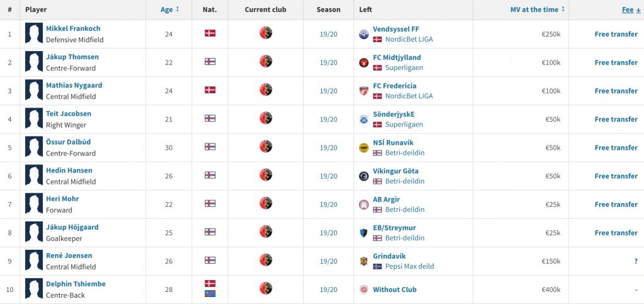This screenshot has height=304, width=644.
Task: Select the 'Without Club' prohibited icon
Action: (364, 290)
